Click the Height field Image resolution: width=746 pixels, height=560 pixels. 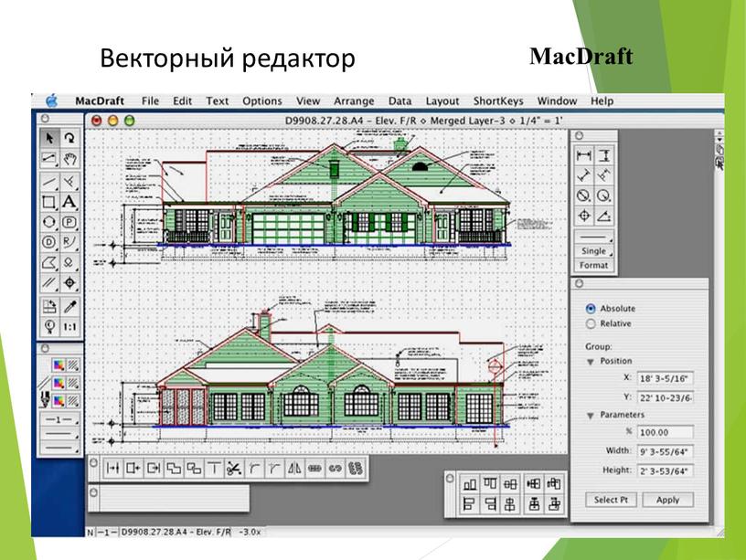click(666, 471)
